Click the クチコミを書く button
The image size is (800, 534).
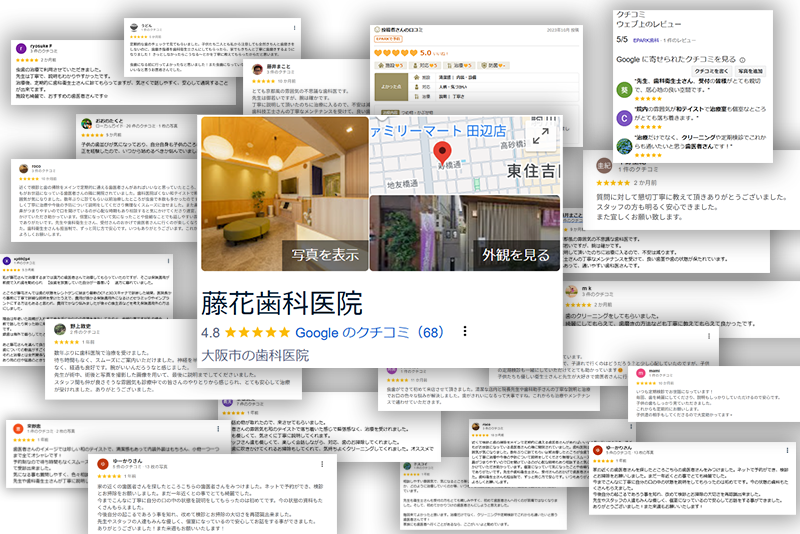point(712,71)
